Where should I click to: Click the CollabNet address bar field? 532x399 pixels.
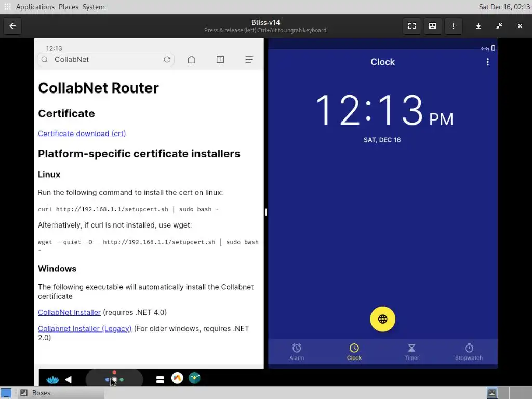point(106,60)
